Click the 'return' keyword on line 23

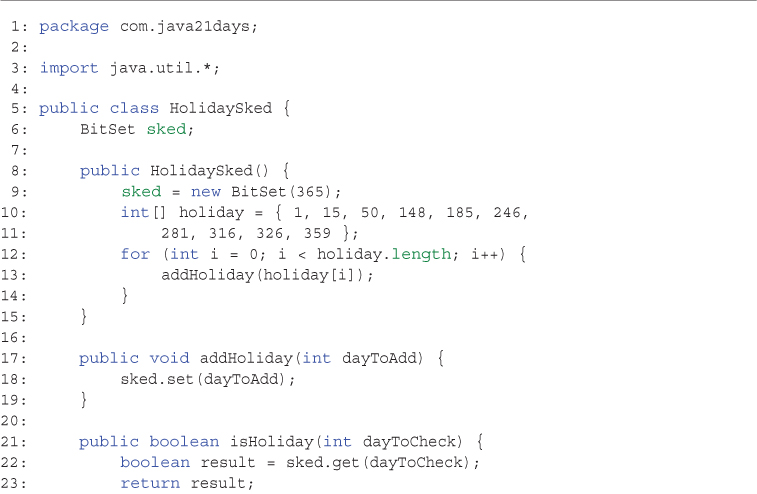pos(150,483)
